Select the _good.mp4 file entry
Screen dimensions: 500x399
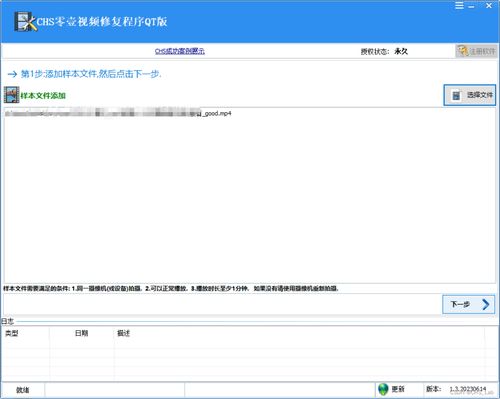coord(118,113)
